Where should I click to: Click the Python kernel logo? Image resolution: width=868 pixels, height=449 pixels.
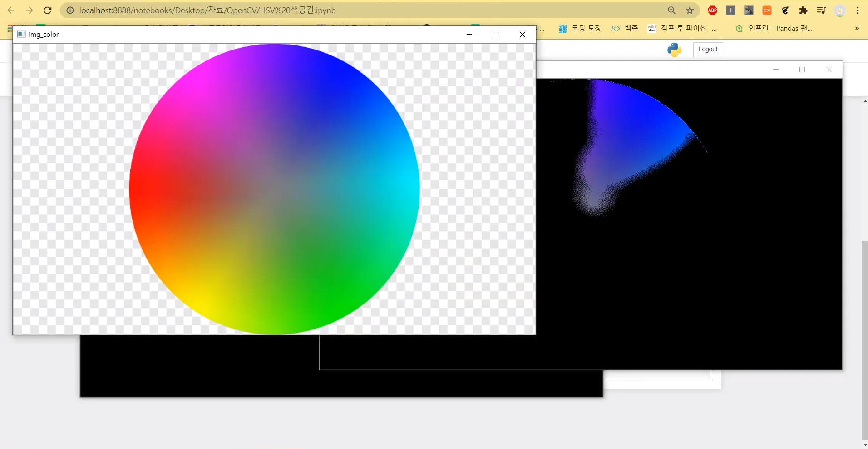[674, 50]
